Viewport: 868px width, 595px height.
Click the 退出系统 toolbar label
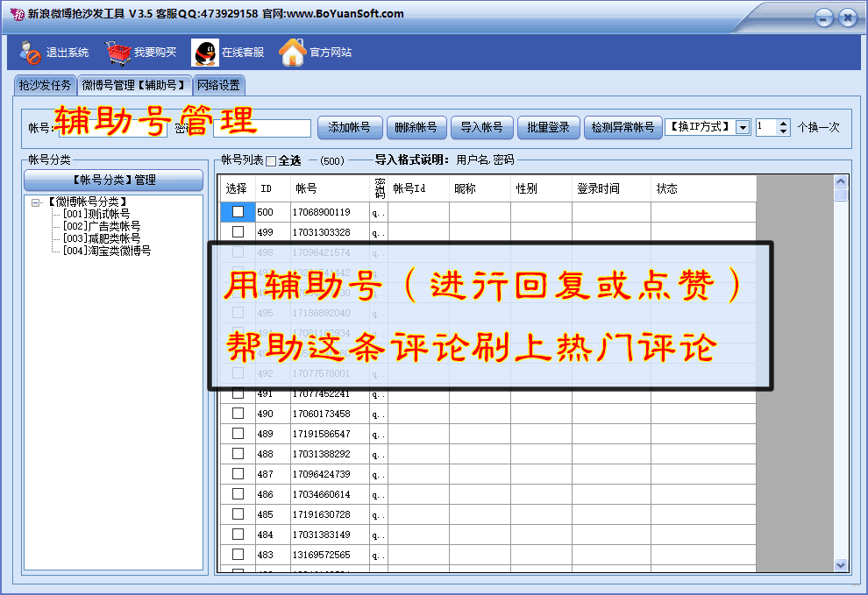coord(67,53)
